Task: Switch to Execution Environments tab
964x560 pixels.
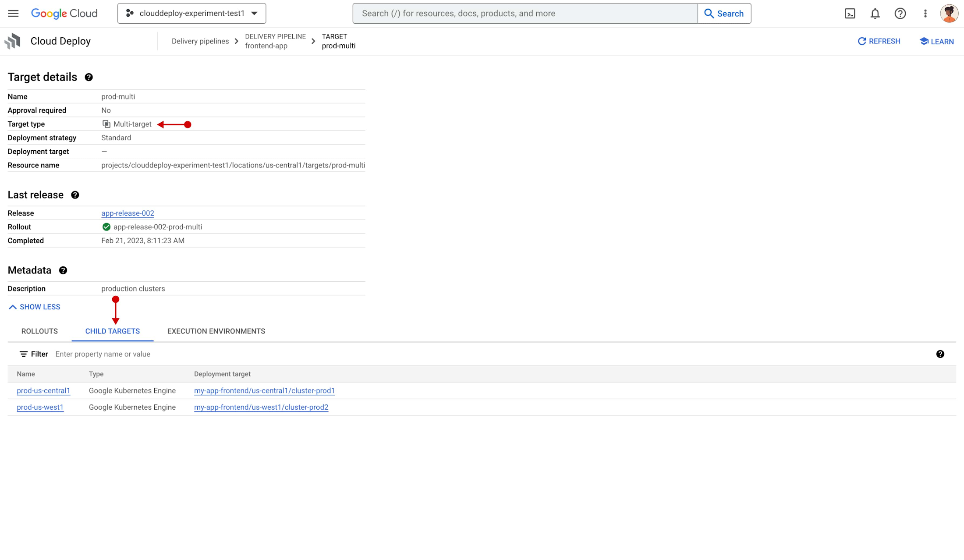Action: (x=216, y=331)
